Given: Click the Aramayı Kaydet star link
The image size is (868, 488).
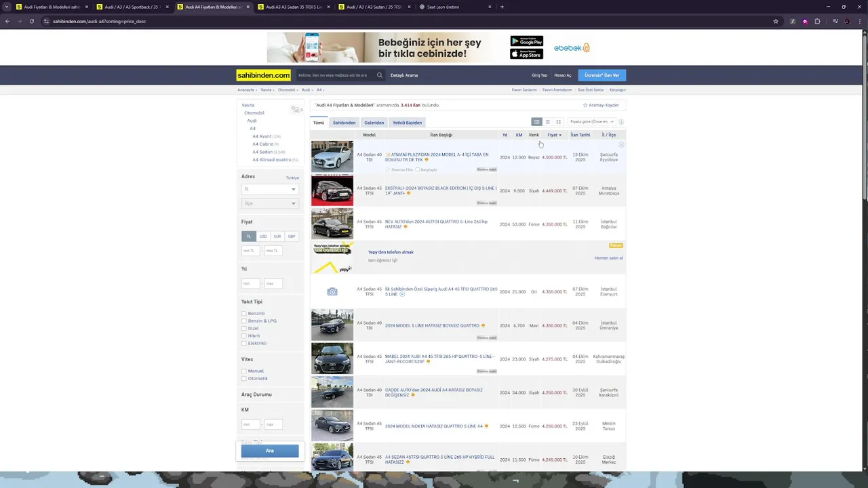Looking at the screenshot, I should point(601,105).
